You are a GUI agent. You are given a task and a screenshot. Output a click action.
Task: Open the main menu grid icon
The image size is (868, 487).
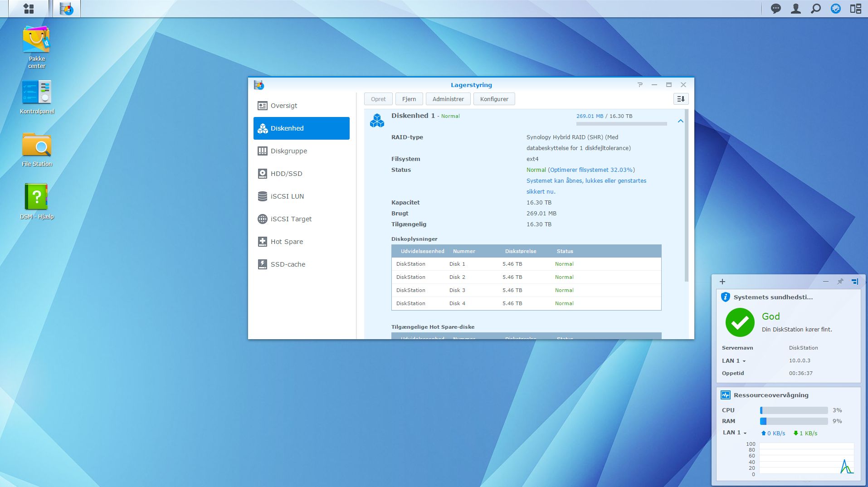29,9
